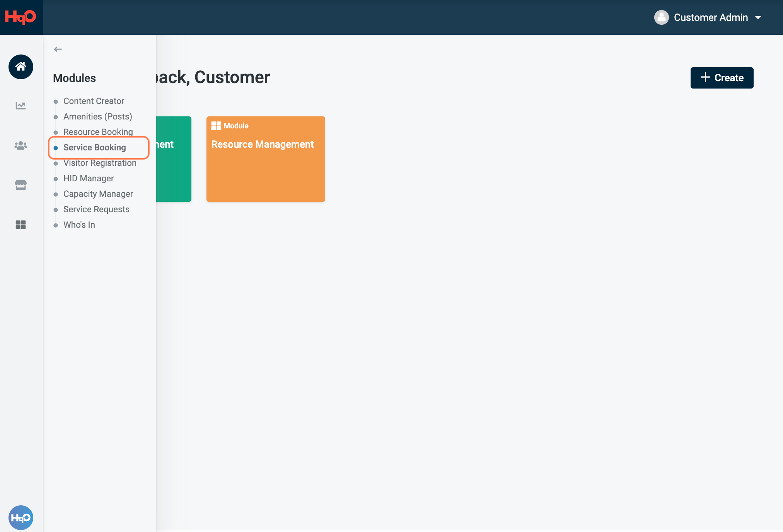Open the storefront icon in sidebar
Viewport: 783px width, 532px height.
21,185
